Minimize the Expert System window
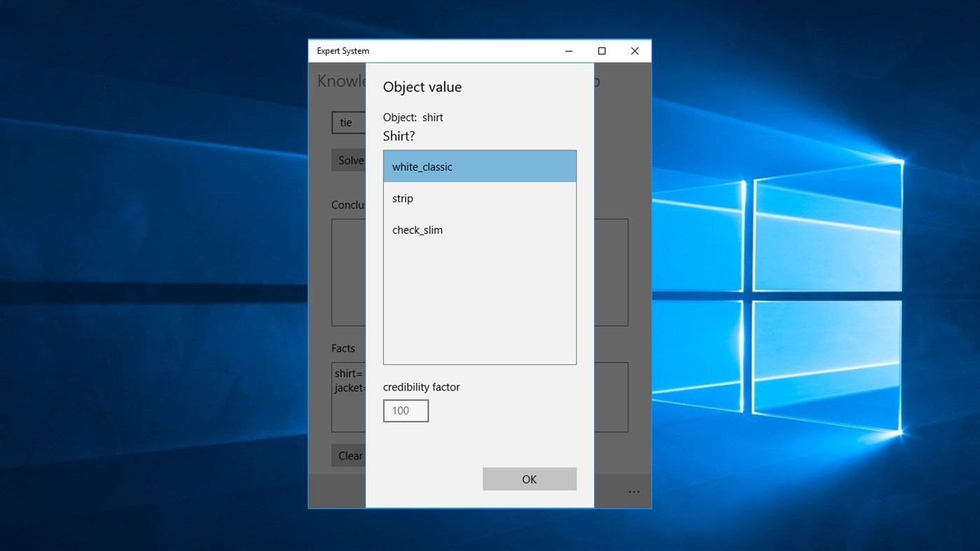The image size is (980, 551). coord(568,50)
